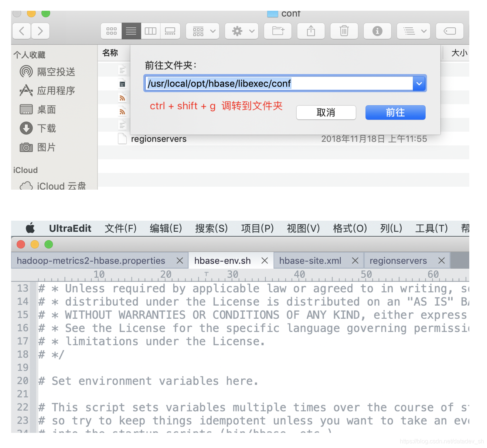Switch Finder to gallery view
The height and width of the screenshot is (448, 487).
click(x=170, y=31)
